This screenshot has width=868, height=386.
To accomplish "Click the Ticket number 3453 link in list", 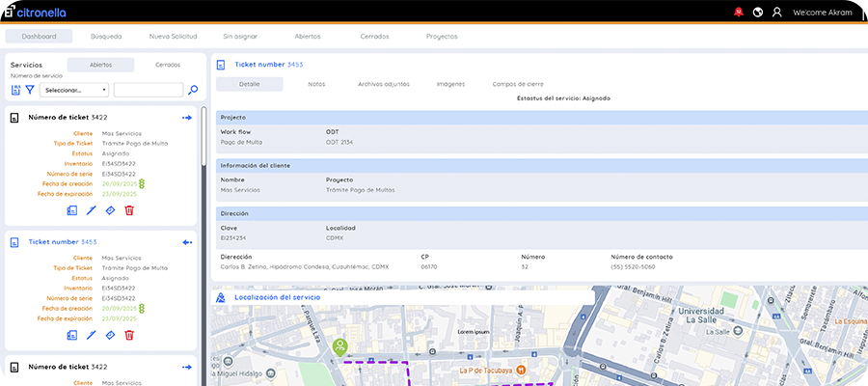I will pos(63,242).
